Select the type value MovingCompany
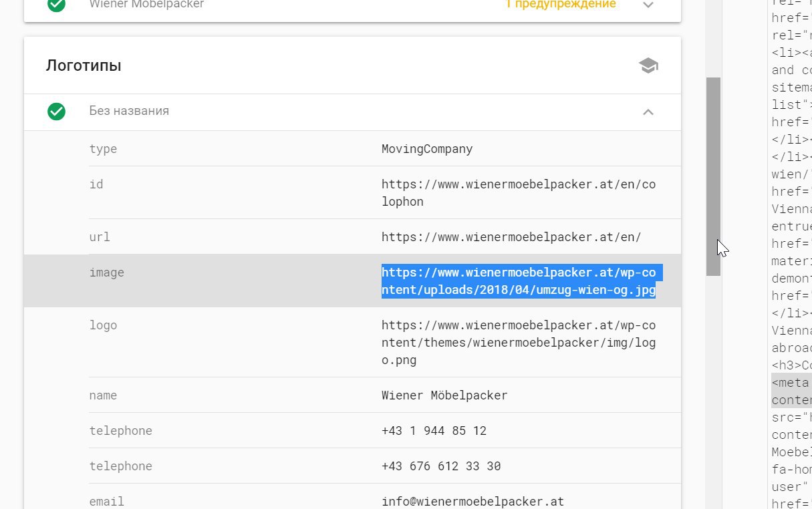 tap(427, 149)
